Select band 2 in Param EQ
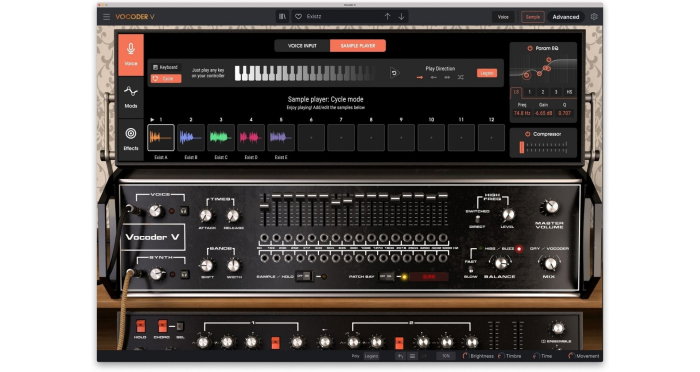 (543, 92)
